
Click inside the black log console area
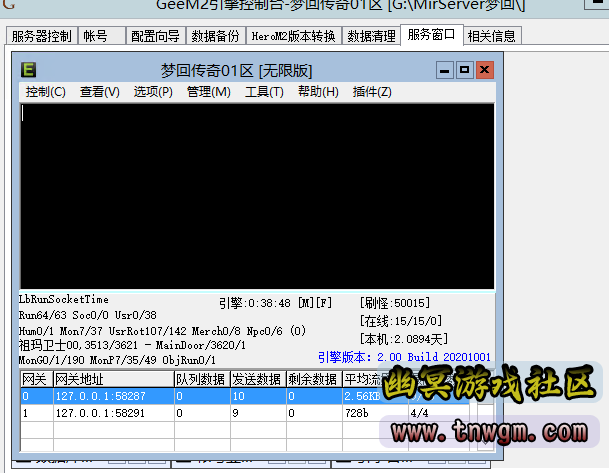point(257,196)
